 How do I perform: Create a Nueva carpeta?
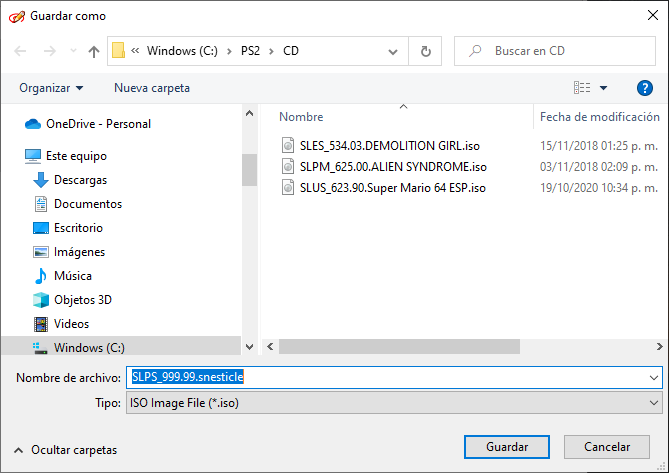[x=152, y=88]
